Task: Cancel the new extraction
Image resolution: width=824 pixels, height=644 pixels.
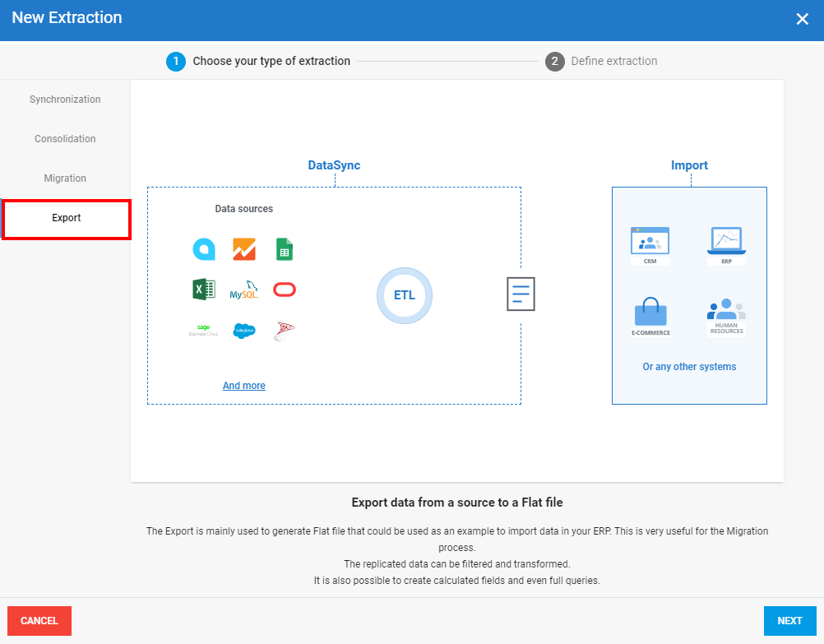Action: click(39, 621)
